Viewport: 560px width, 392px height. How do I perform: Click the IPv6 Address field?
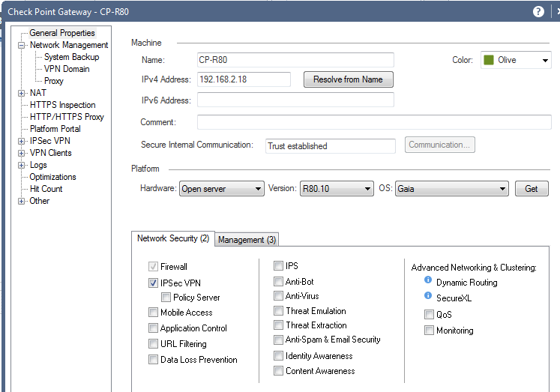[295, 100]
